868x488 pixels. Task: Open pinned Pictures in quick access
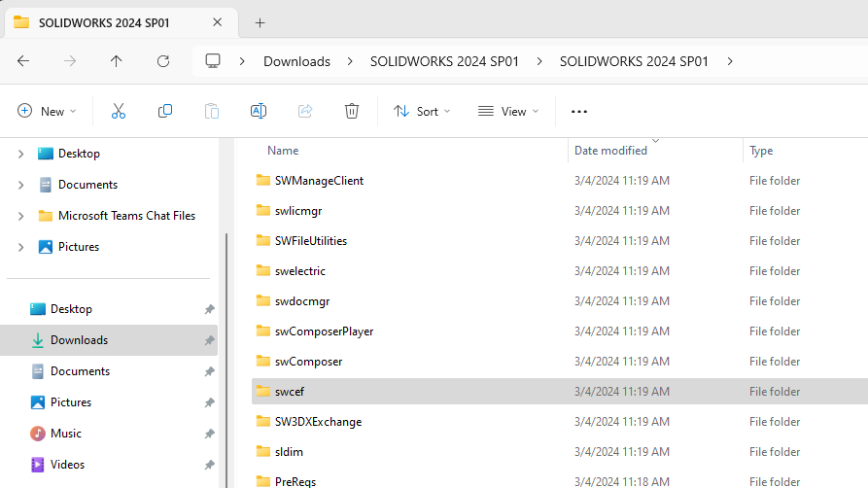click(x=71, y=402)
